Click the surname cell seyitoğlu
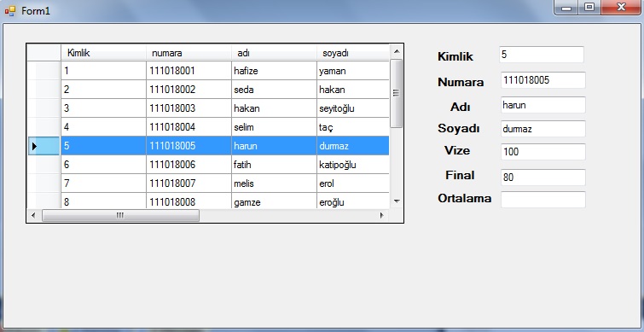This screenshot has width=644, height=332. 353,108
